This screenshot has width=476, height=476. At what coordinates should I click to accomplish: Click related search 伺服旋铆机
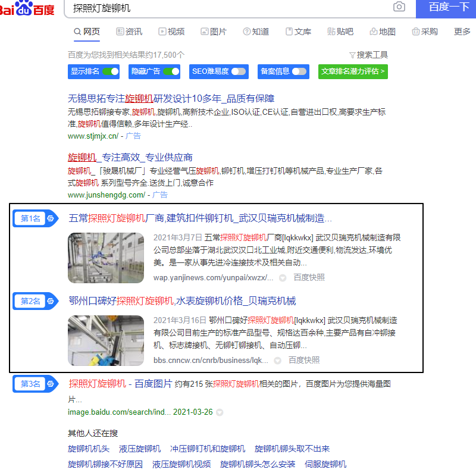click(325, 465)
